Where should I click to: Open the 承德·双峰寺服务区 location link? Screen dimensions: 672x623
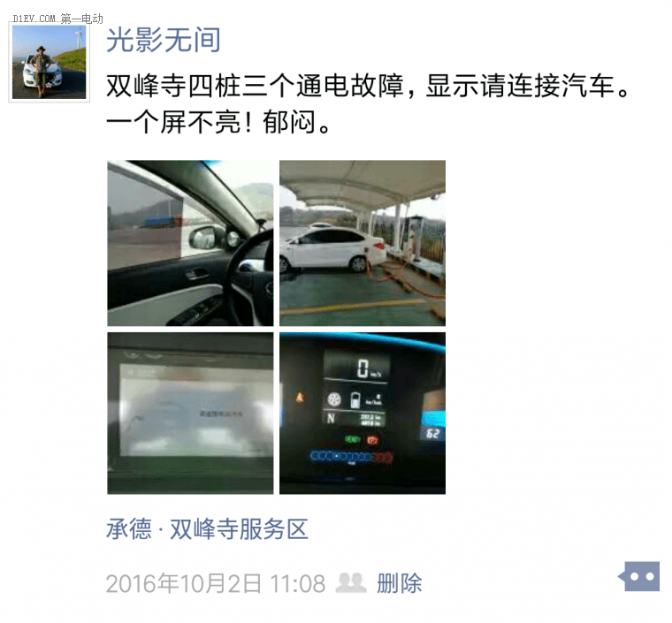207,529
